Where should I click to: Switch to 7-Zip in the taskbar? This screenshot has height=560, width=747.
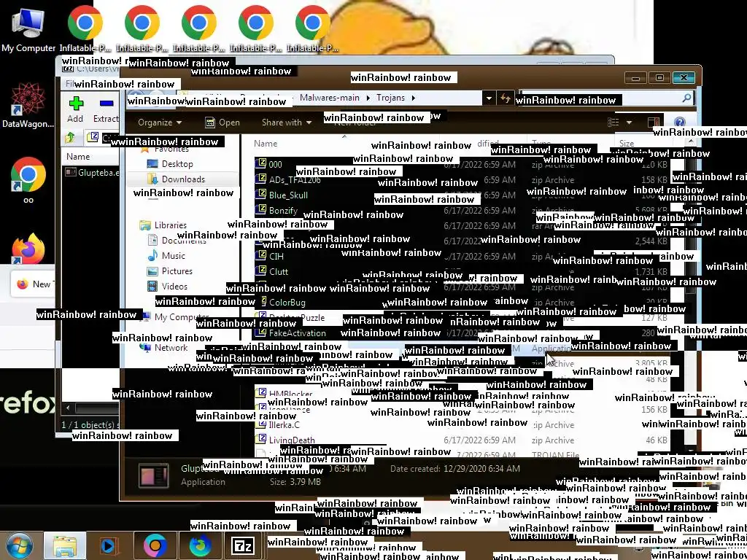[x=242, y=545]
